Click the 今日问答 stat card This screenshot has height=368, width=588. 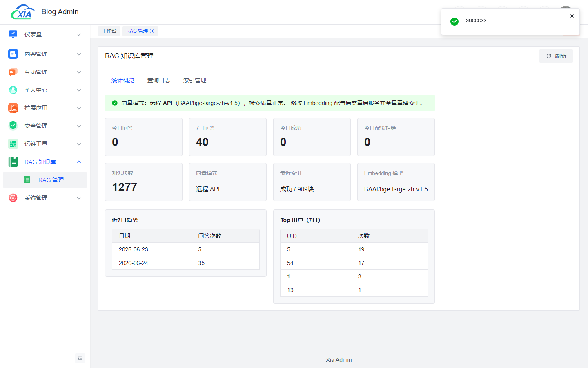click(144, 137)
